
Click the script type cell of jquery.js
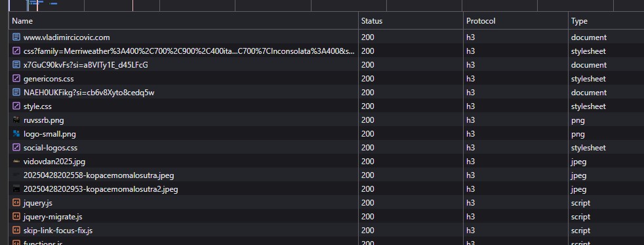click(x=580, y=203)
